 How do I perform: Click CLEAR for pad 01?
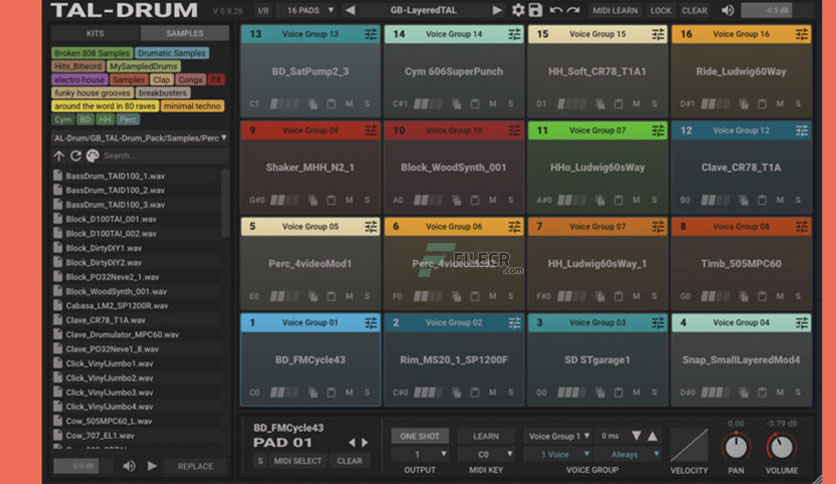349,461
